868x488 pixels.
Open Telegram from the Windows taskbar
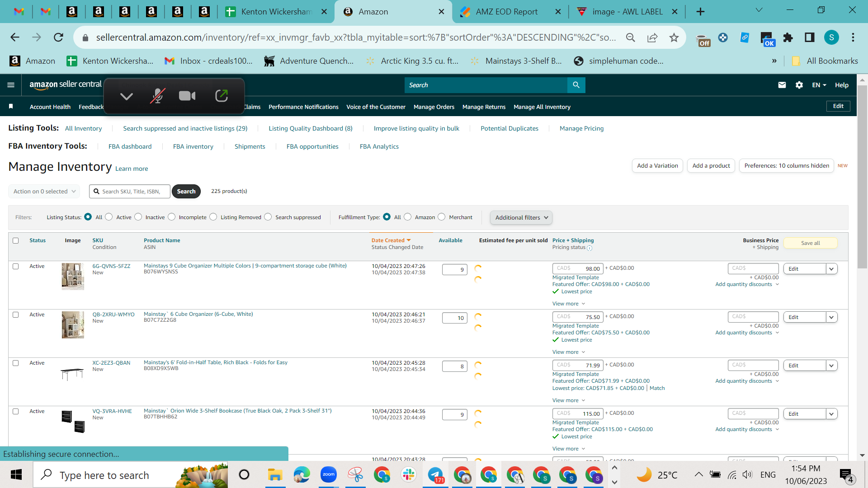(436, 474)
